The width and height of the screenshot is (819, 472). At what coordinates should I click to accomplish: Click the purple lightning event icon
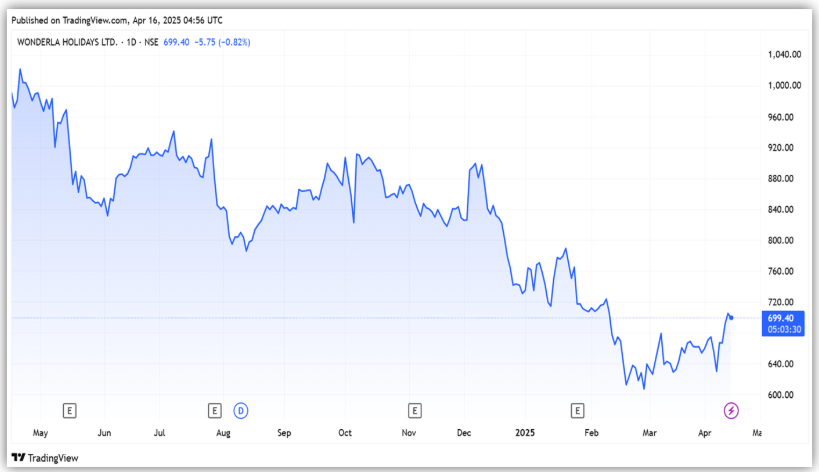(x=731, y=410)
